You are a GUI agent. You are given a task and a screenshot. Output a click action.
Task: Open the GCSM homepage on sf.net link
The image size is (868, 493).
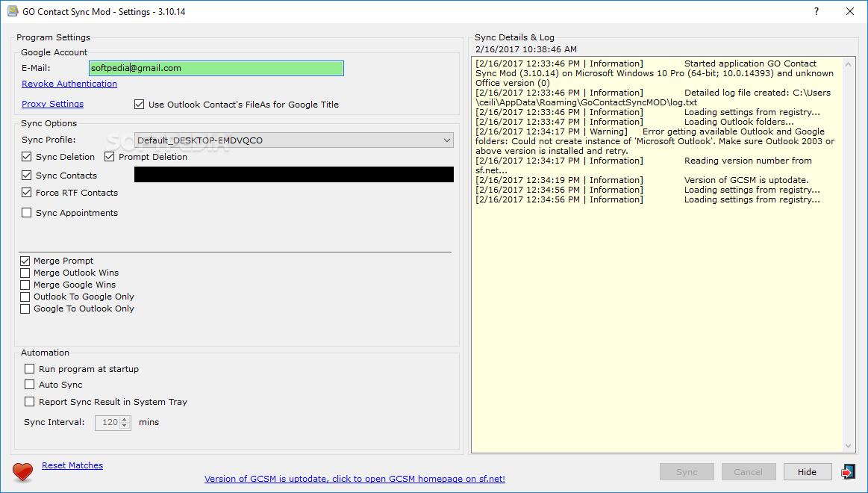(x=355, y=479)
